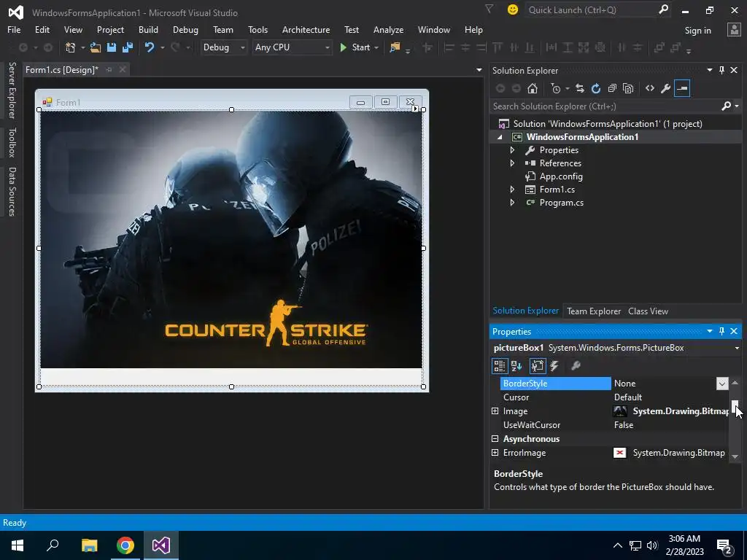Click Sync with Active Document arrows icon
The height and width of the screenshot is (560, 747).
(x=580, y=88)
